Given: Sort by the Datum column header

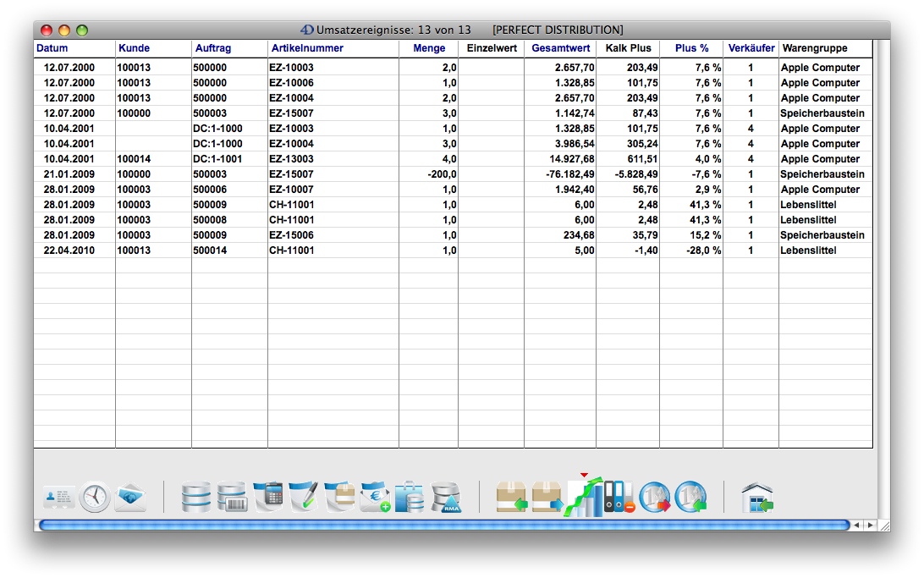Looking at the screenshot, I should (52, 48).
